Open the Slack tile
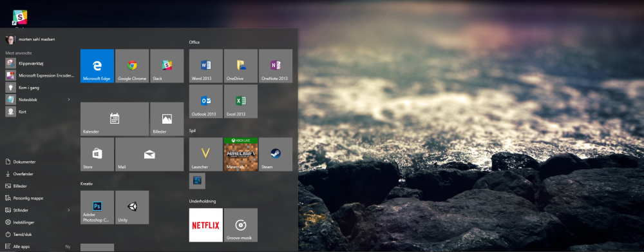 tap(167, 66)
